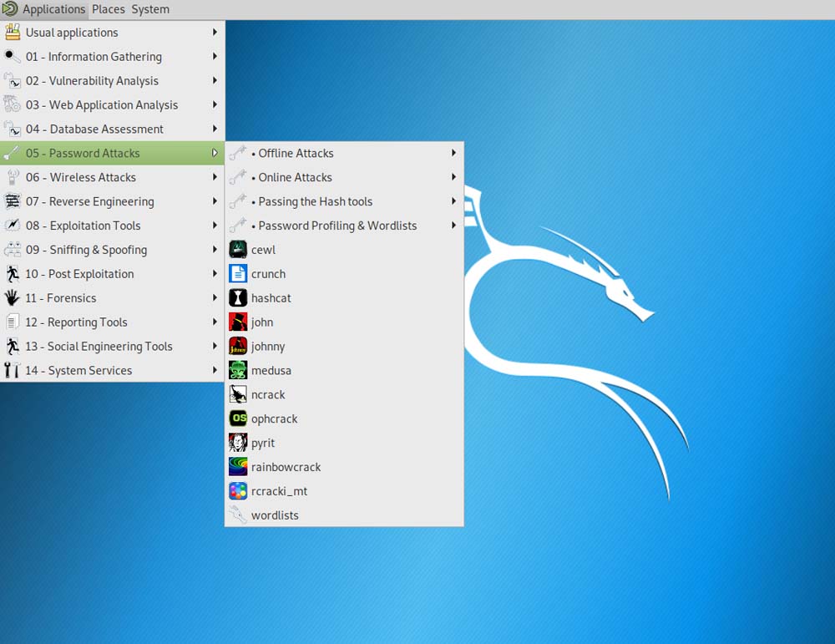Expand Password Profiling & Wordlists arrow

click(x=453, y=226)
